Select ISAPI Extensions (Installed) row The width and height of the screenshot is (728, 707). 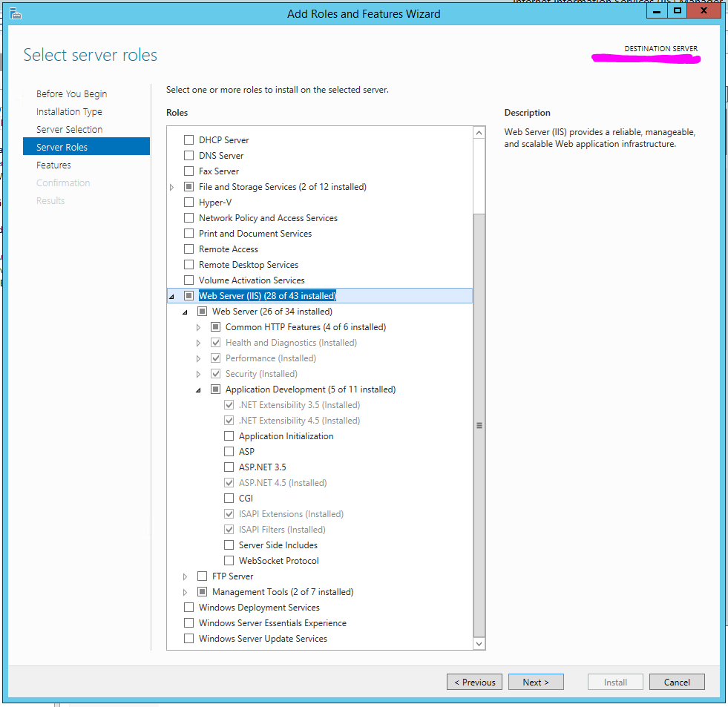pos(291,514)
